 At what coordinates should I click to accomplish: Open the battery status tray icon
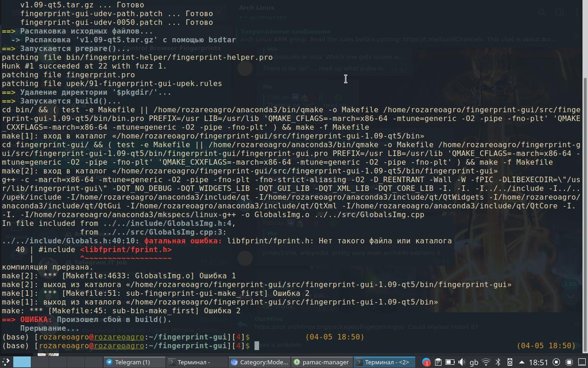tap(450, 362)
